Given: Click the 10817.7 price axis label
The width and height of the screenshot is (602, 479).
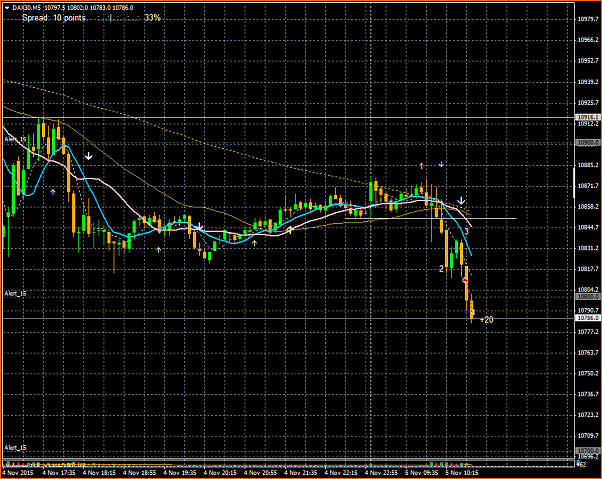Looking at the screenshot, I should coord(588,269).
